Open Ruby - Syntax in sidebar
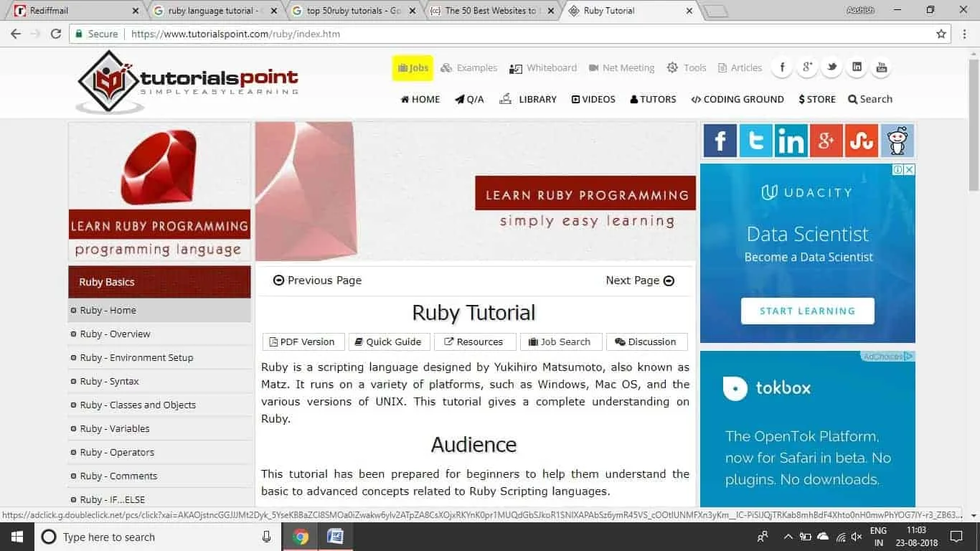Viewport: 980px width, 551px height. click(159, 382)
